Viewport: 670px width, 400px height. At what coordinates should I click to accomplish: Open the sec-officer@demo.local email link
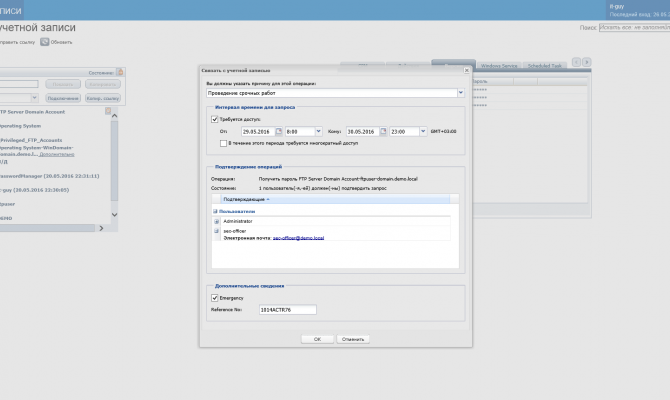(x=298, y=238)
